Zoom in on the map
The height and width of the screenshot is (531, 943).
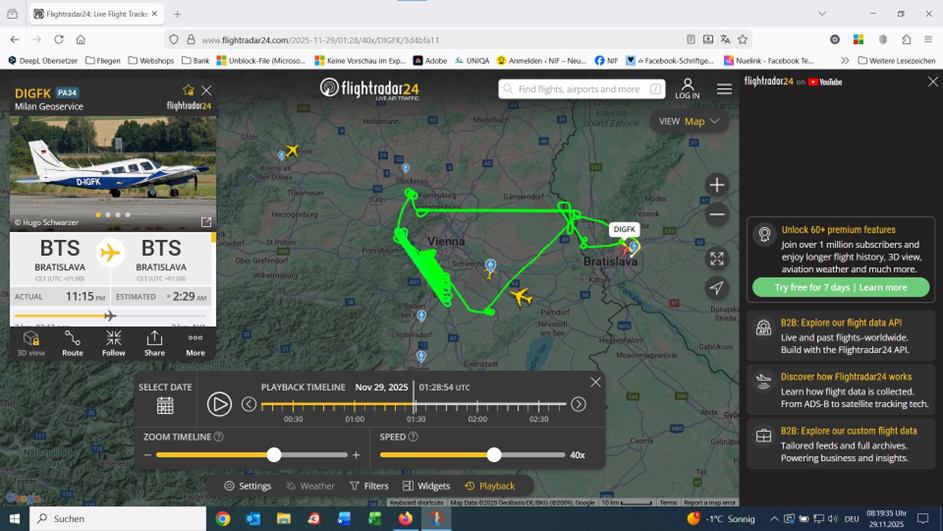716,185
